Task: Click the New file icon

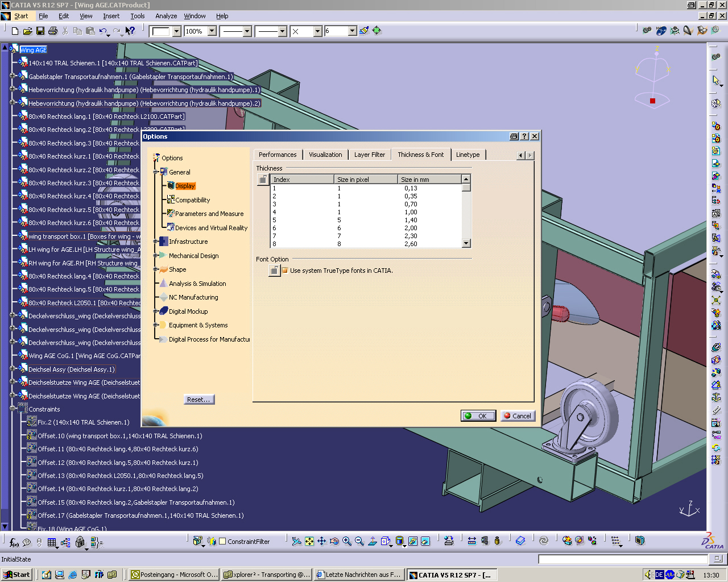Action: 15,31
